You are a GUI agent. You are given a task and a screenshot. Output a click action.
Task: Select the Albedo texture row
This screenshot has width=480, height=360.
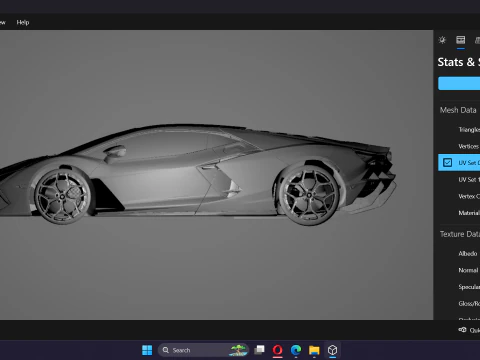coord(459,253)
